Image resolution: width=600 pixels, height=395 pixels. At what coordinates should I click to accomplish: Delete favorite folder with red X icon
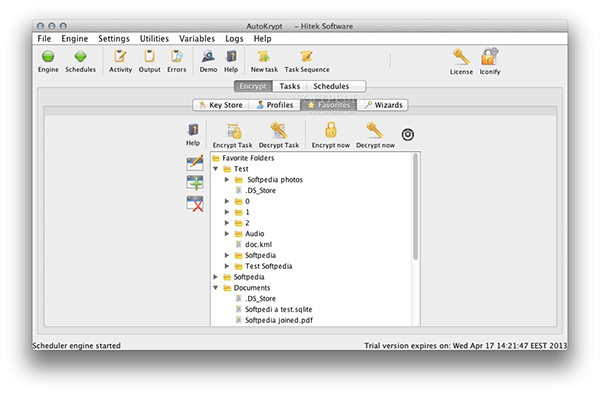click(195, 204)
